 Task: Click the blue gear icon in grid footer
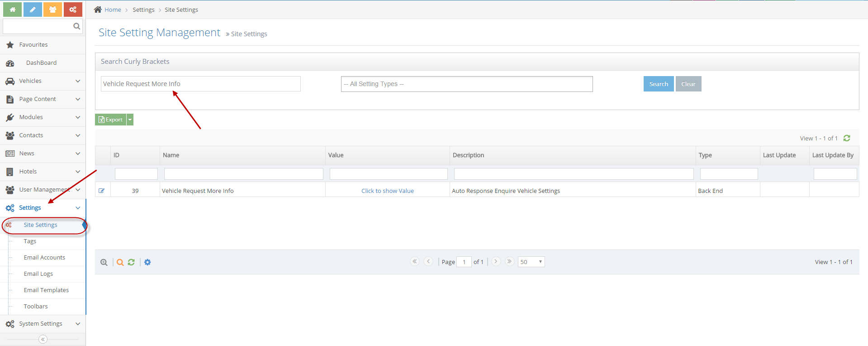click(147, 262)
